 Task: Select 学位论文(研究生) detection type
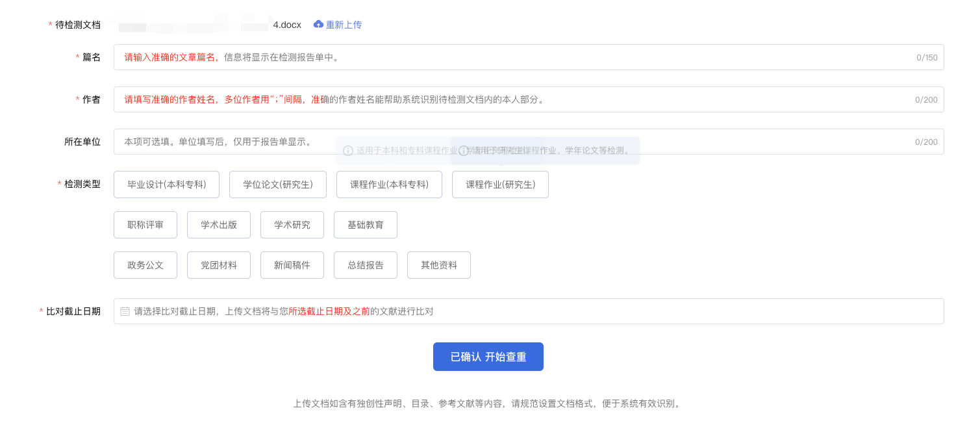[x=278, y=185]
